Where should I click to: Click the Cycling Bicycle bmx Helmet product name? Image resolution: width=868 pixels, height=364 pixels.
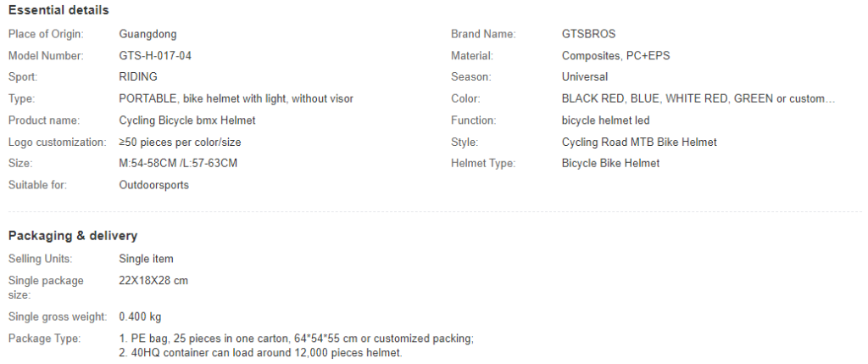pos(187,120)
